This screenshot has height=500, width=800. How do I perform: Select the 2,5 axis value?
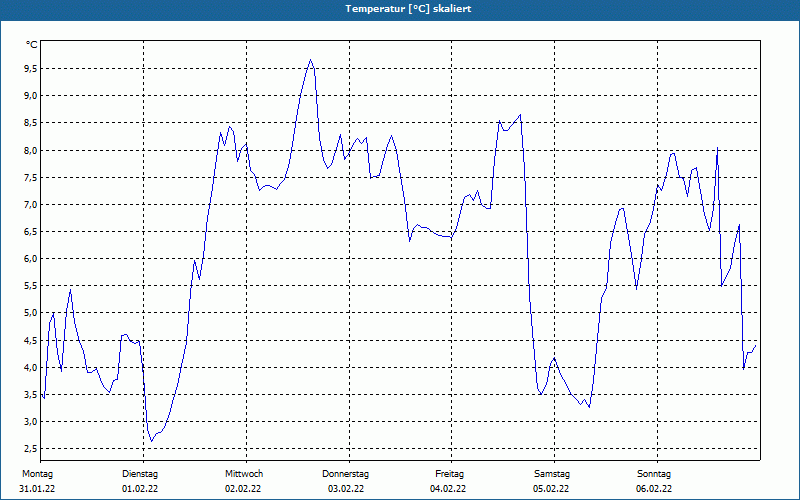[x=31, y=448]
